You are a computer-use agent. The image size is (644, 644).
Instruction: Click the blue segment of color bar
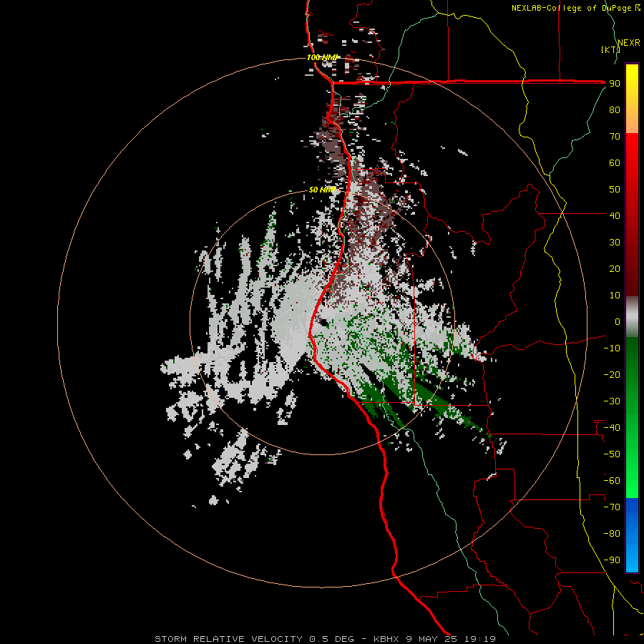coord(632,535)
